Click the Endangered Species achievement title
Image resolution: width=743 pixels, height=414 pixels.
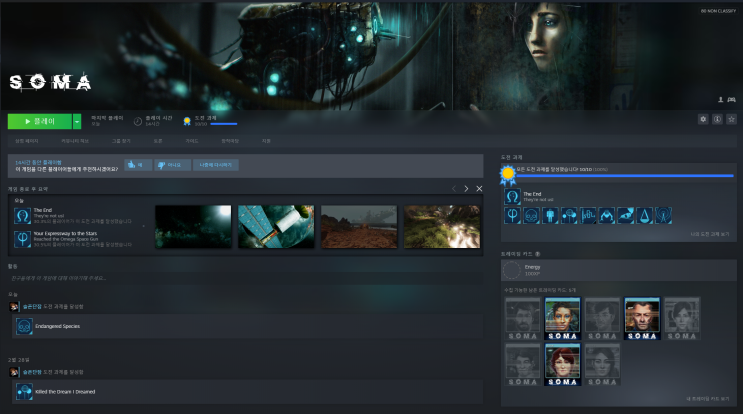click(57, 326)
